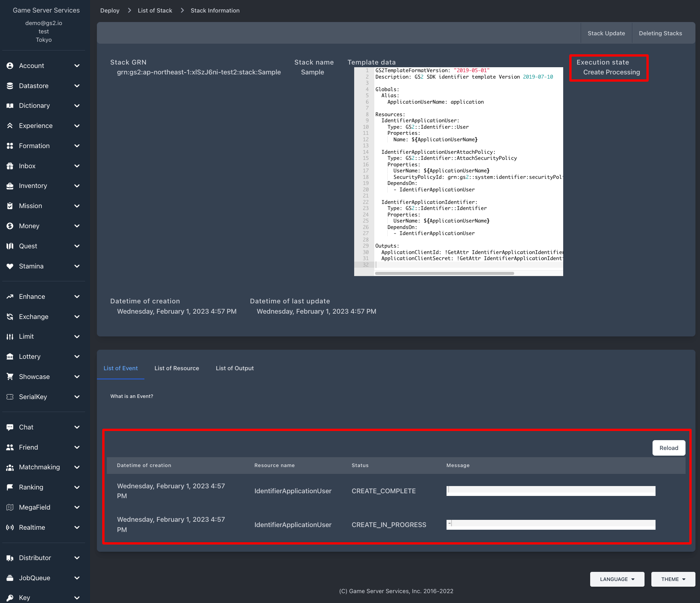Click the Money dollar coin icon
This screenshot has width=700, height=603.
click(x=10, y=226)
